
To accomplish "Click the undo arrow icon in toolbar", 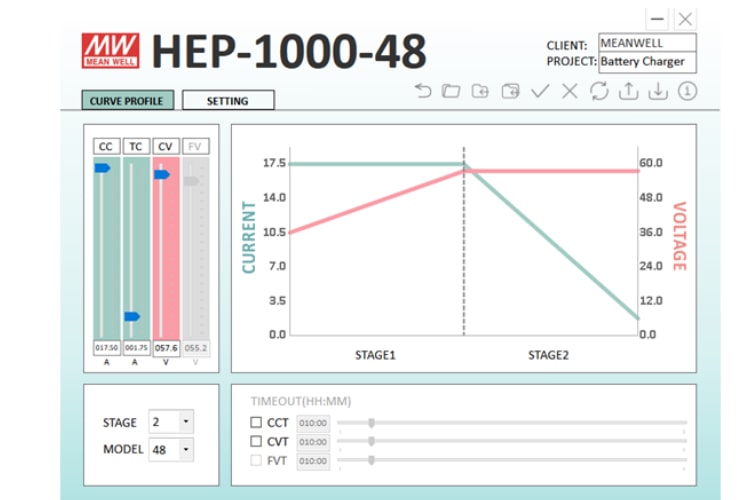I will click(x=423, y=90).
